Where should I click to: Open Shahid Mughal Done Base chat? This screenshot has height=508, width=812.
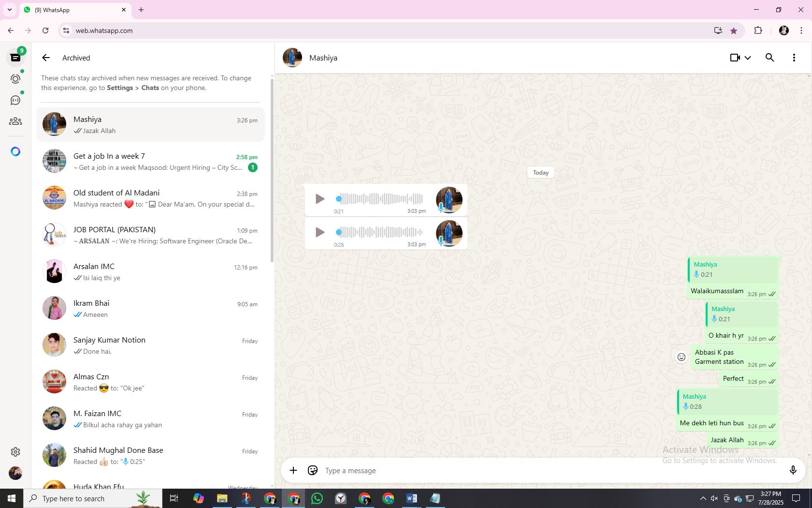(x=150, y=455)
